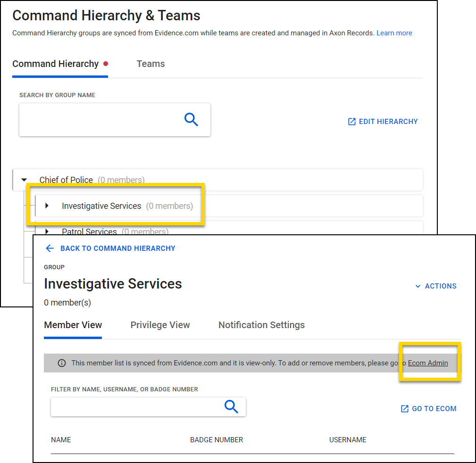Click the Learn more link

[x=394, y=33]
